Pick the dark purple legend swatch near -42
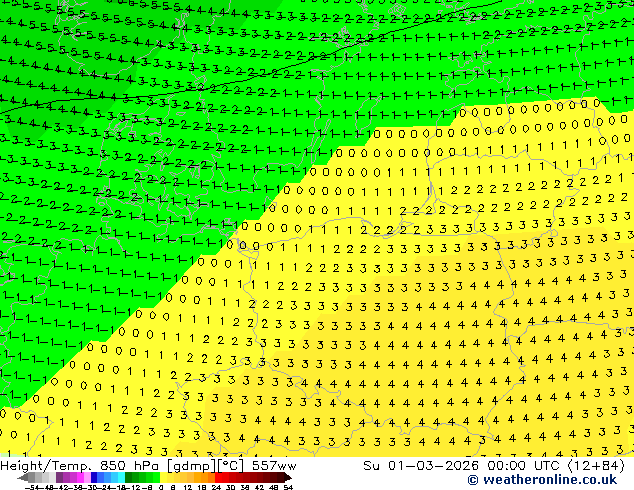Screen dimensions: 634x490 click(59, 478)
